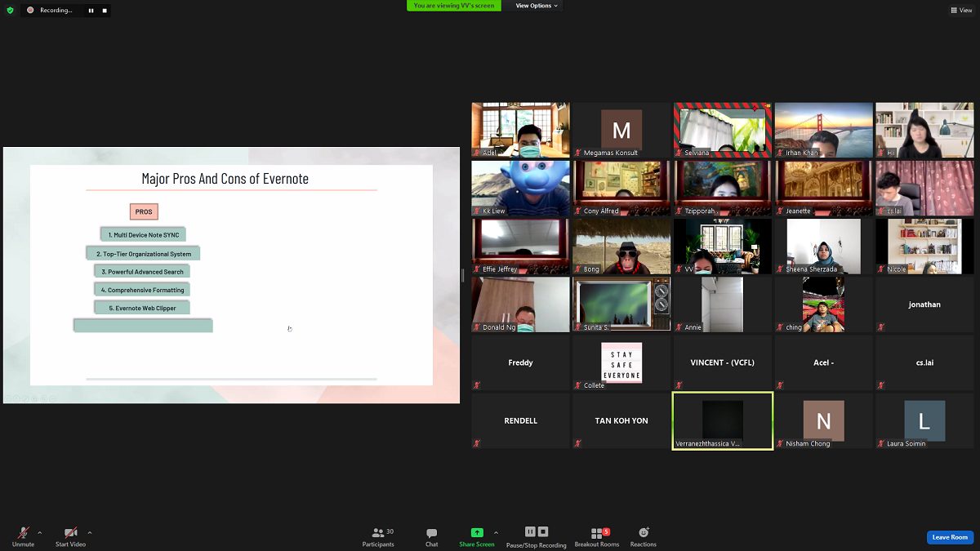
Task: Select Megamas Konsult participant tile
Action: pos(621,130)
